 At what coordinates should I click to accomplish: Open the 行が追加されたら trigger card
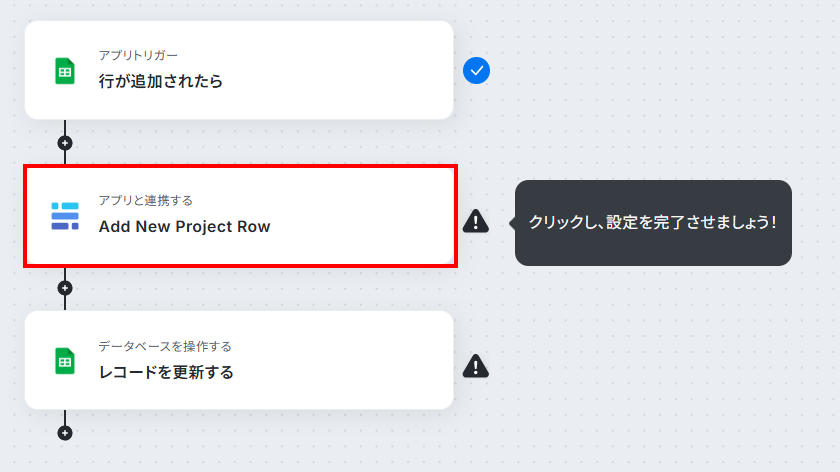[239, 70]
